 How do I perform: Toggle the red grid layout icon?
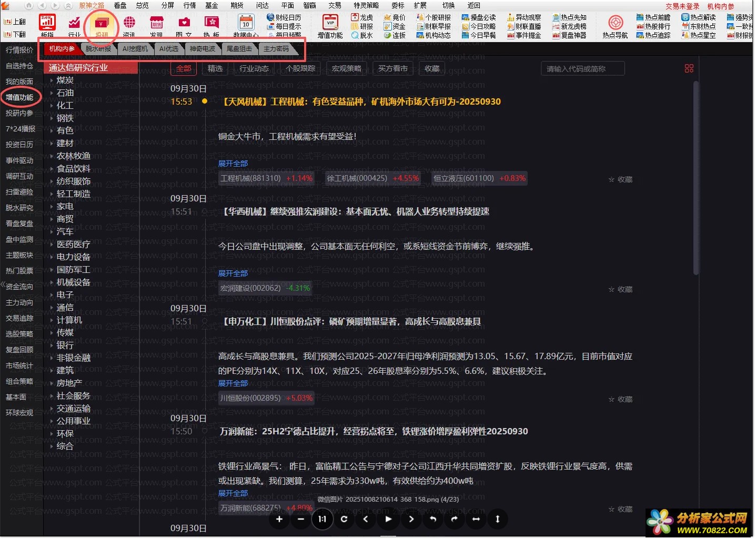click(689, 68)
